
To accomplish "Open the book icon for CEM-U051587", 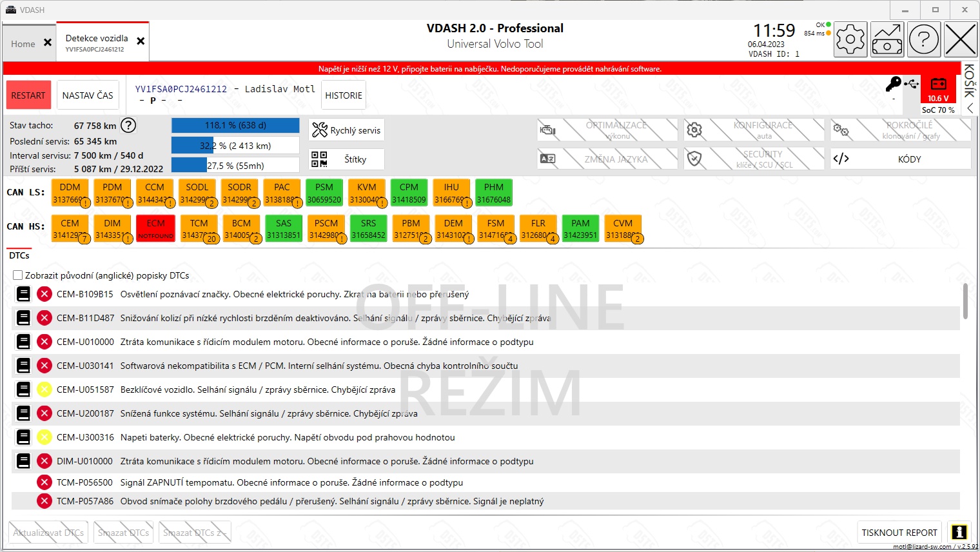I will (23, 389).
